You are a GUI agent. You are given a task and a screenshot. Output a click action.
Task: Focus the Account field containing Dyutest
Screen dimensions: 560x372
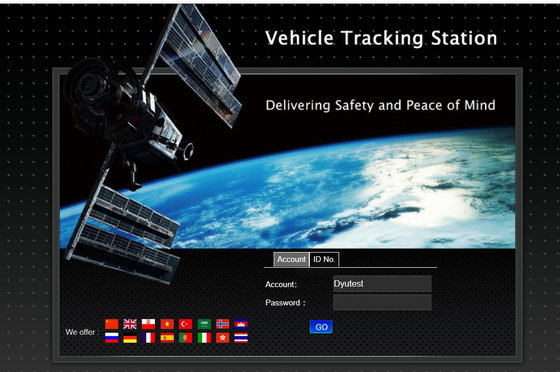[382, 284]
